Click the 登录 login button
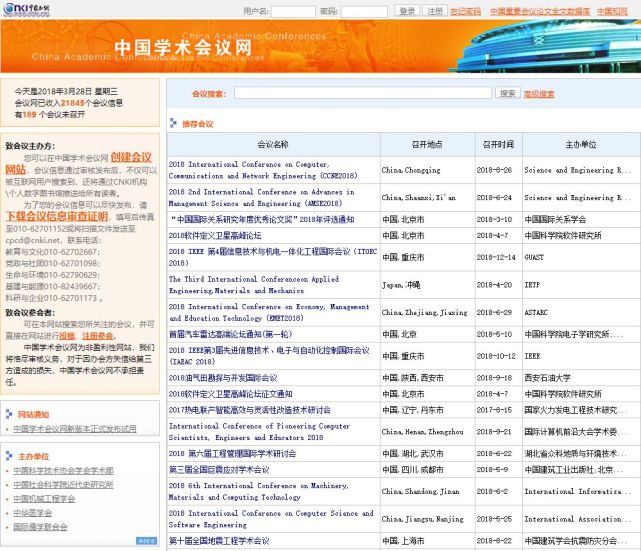 coord(407,11)
